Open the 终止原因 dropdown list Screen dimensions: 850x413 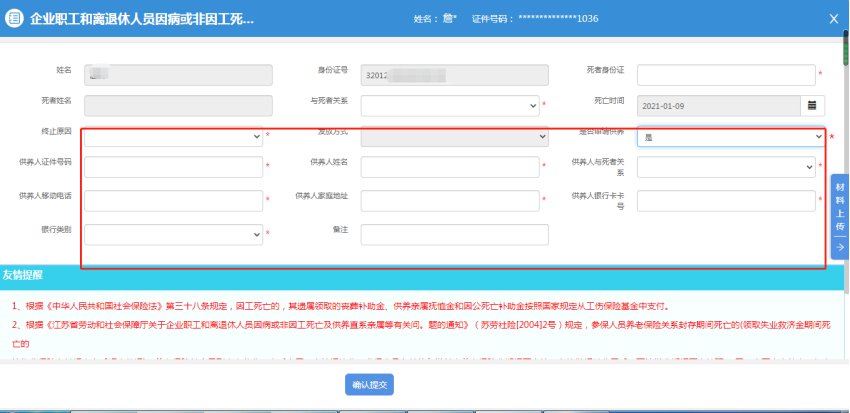pyautogui.click(x=173, y=137)
